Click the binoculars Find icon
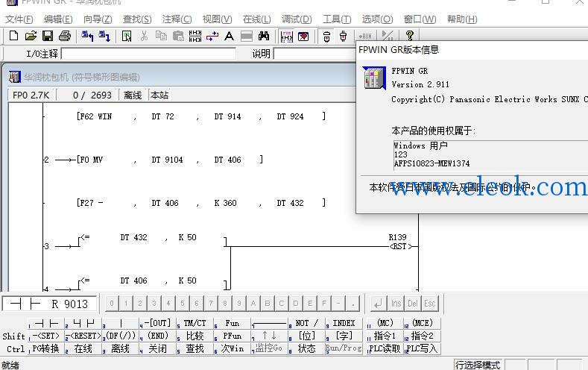The width and height of the screenshot is (588, 370). pos(264,36)
